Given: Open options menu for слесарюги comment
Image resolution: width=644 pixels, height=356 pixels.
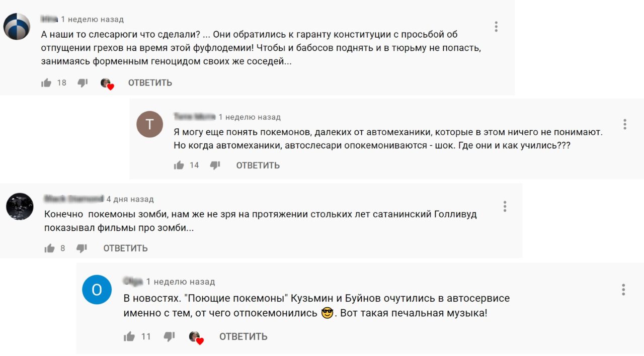Looking at the screenshot, I should [x=496, y=27].
